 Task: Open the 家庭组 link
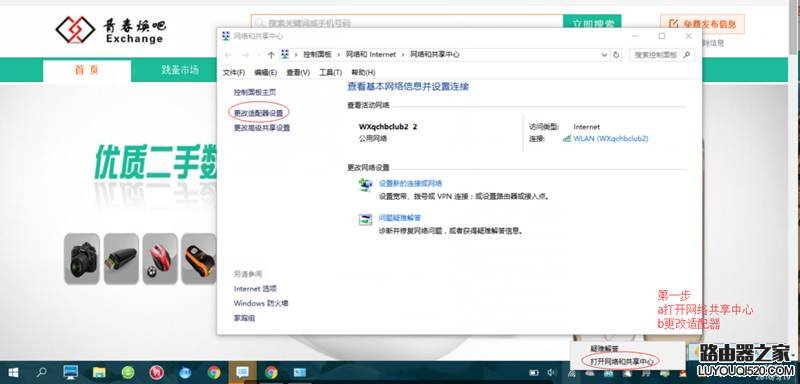[x=244, y=318]
